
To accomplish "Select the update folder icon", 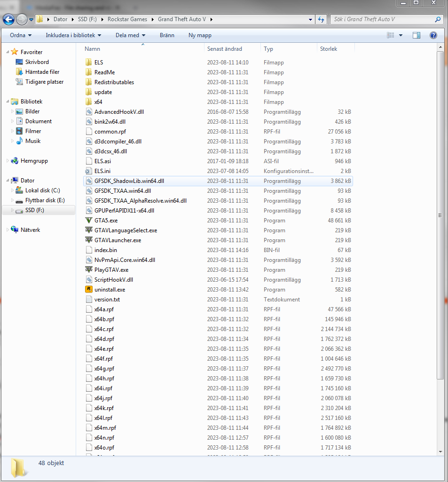I will coord(88,92).
